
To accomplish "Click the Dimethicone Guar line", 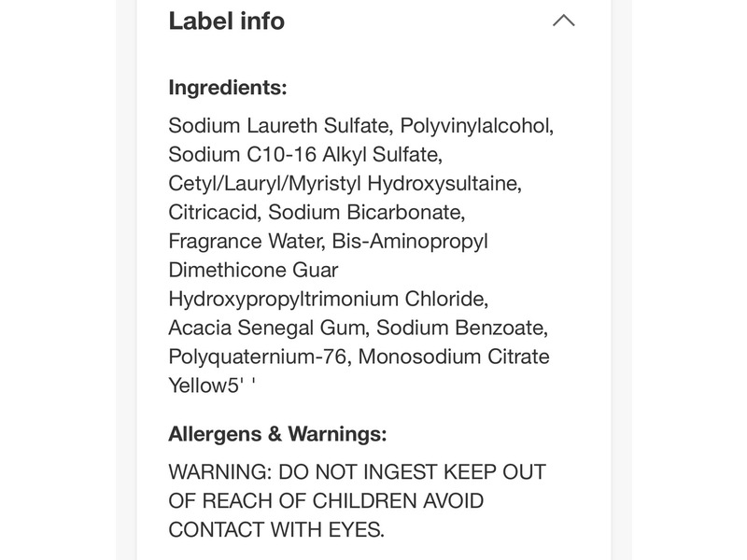I will click(x=253, y=270).
